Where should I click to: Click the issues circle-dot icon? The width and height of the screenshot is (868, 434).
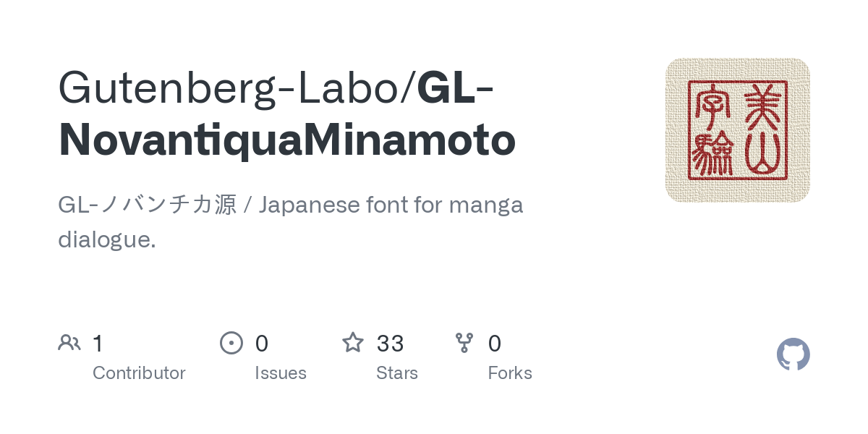(231, 343)
